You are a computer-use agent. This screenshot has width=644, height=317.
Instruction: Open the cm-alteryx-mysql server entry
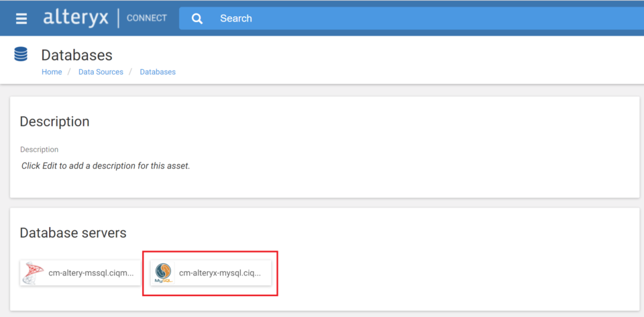pyautogui.click(x=211, y=273)
